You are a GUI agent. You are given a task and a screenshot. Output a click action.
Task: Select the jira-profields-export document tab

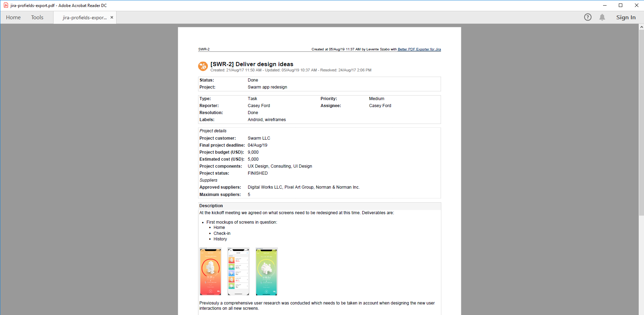[x=84, y=17]
